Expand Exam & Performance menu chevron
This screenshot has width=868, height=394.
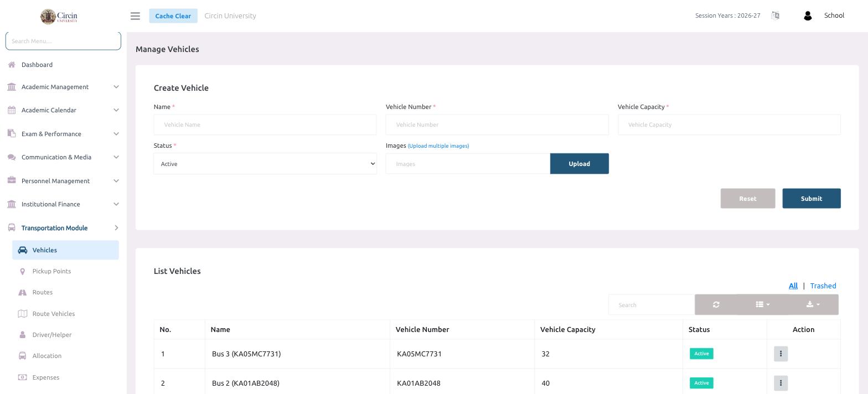click(x=116, y=134)
